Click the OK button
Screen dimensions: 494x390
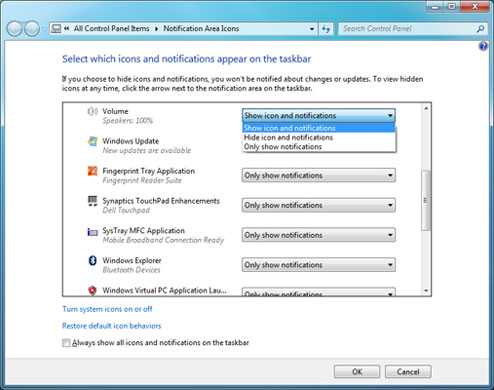pyautogui.click(x=357, y=372)
